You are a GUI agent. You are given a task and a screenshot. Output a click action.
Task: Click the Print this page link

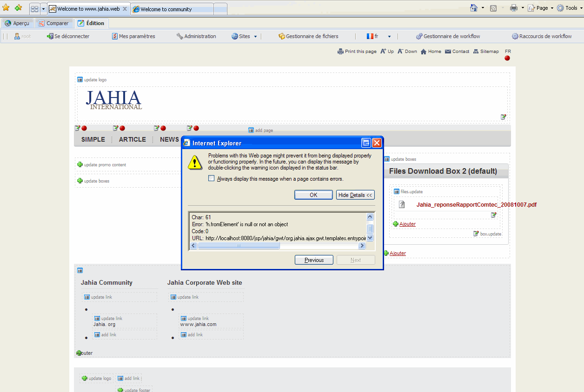pos(357,52)
